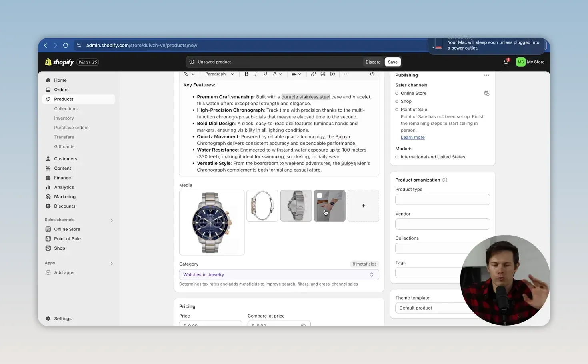The height and width of the screenshot is (364, 588).
Task: Open text alignment options
Action: pos(296,74)
